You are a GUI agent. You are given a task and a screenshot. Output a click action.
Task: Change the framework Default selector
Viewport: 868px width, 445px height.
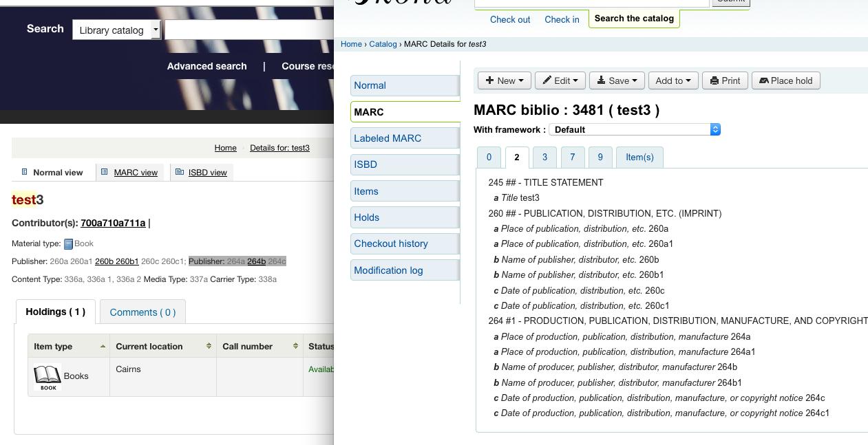tap(634, 129)
